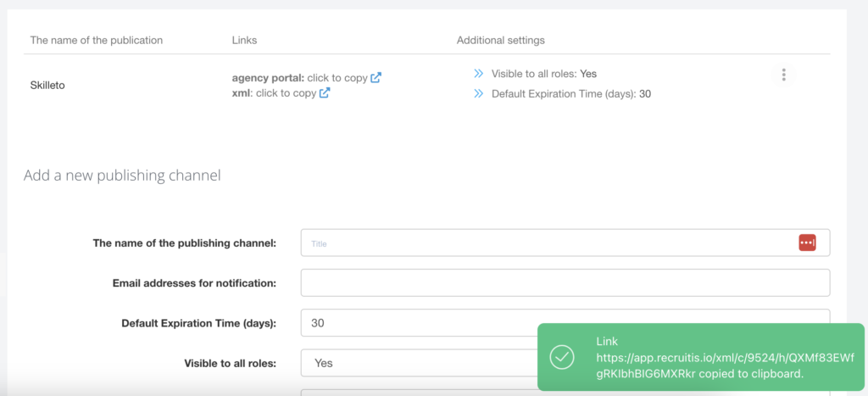The image size is (868, 396).
Task: Click double-chevron icon beside Visible to all roles
Action: 479,75
